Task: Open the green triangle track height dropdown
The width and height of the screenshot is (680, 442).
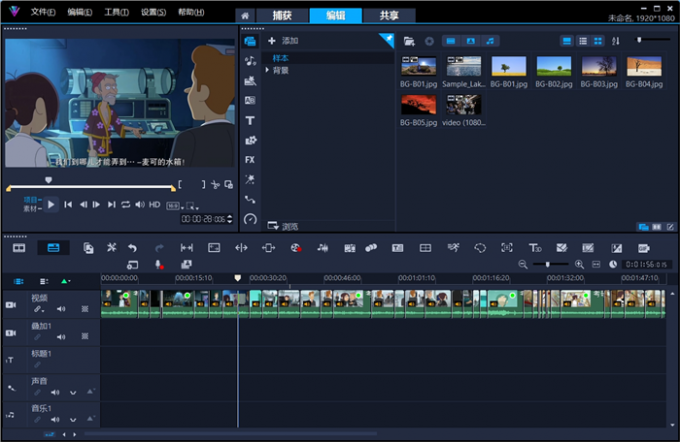Action: [x=65, y=281]
